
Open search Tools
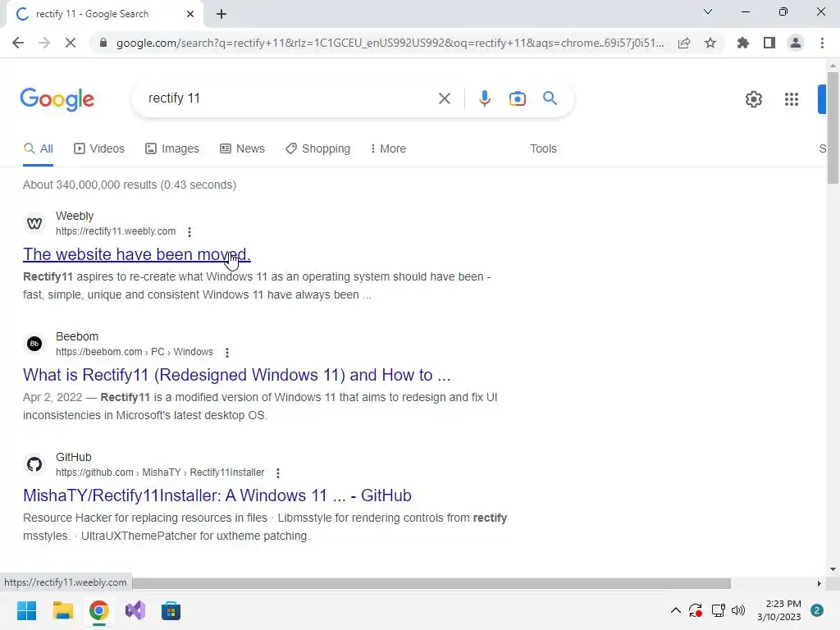tap(543, 148)
